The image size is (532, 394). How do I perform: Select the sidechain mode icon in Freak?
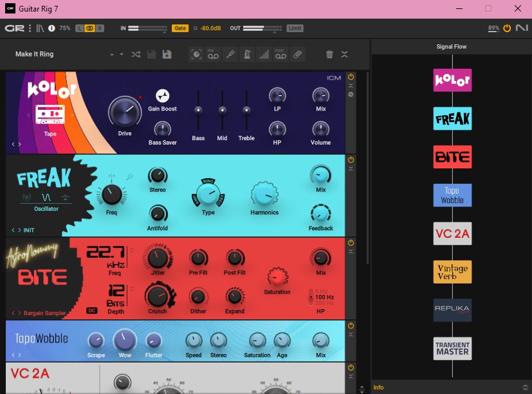[65, 197]
